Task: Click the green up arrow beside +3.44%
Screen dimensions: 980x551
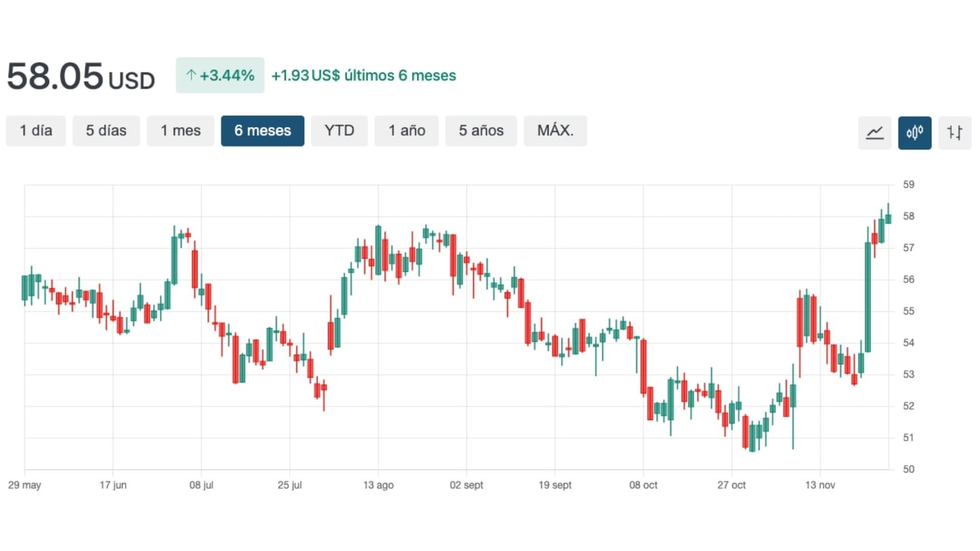Action: coord(191,76)
